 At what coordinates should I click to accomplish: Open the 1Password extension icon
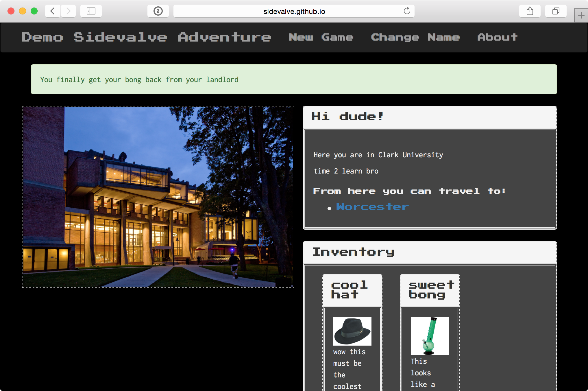[x=158, y=11]
